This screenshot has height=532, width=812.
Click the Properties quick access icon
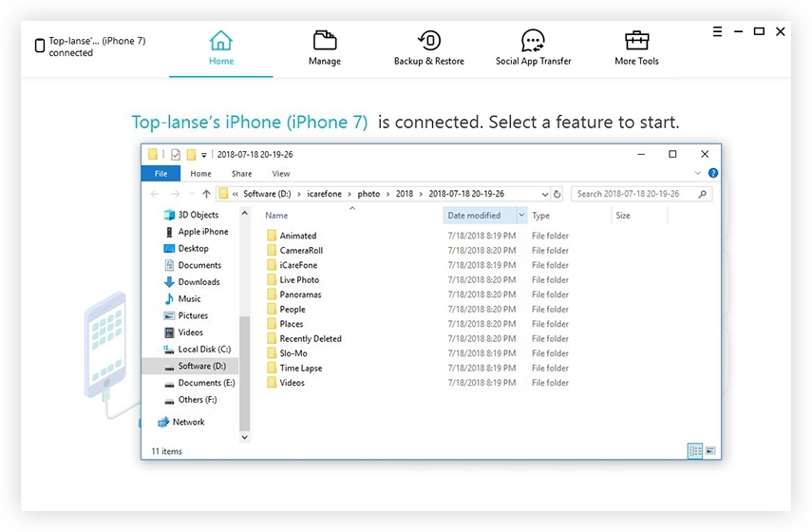[176, 154]
